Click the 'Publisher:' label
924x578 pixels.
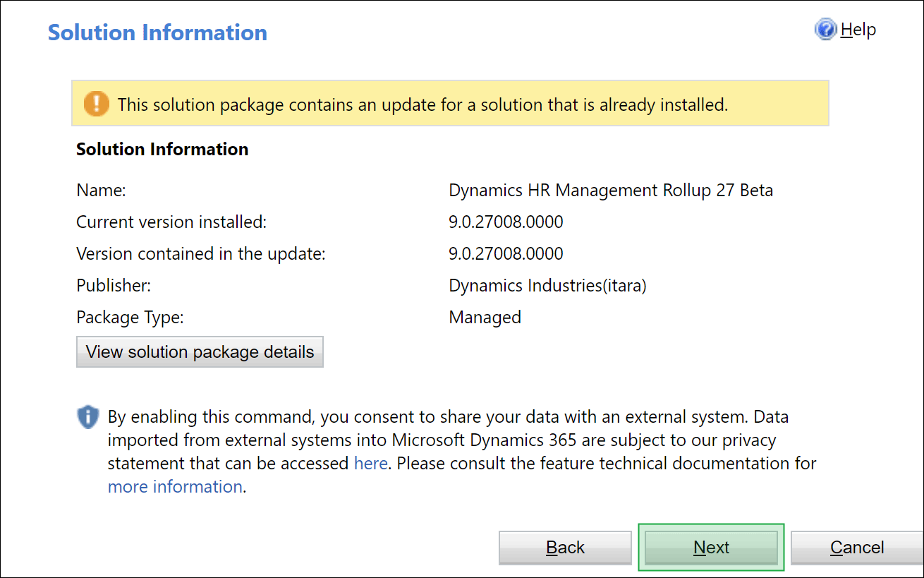(114, 286)
